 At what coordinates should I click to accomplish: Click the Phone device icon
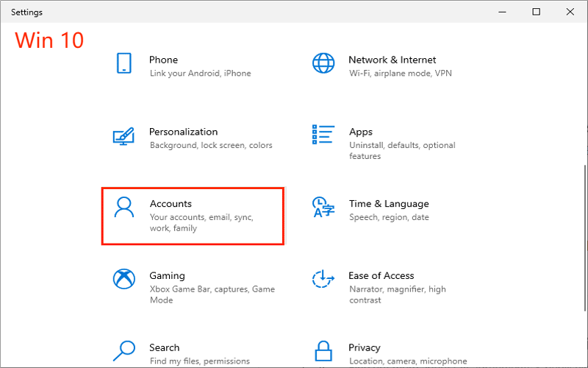[124, 63]
